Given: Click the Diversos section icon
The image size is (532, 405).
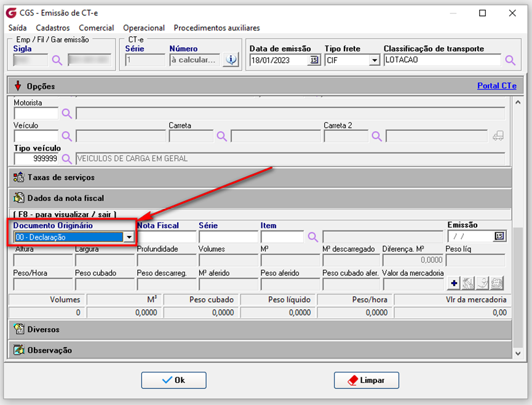Looking at the screenshot, I should click(18, 329).
